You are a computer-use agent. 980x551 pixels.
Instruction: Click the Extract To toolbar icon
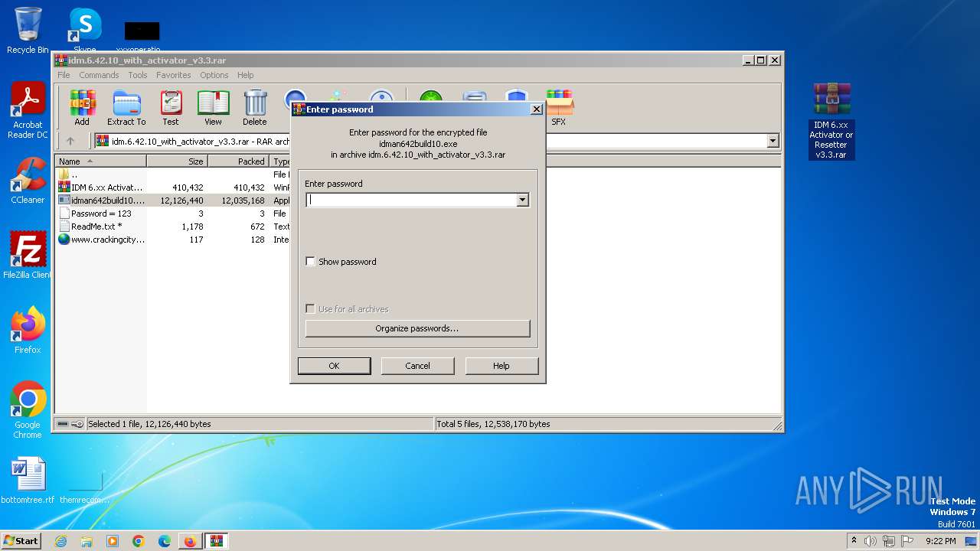(x=126, y=108)
